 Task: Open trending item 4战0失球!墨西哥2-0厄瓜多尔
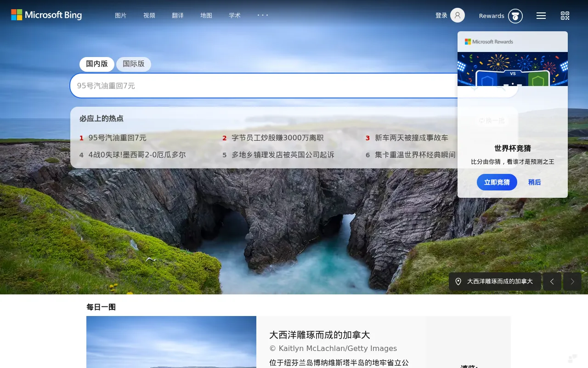(x=137, y=155)
